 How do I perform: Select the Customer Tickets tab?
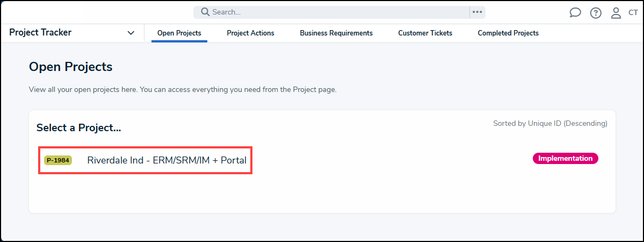pyautogui.click(x=425, y=33)
